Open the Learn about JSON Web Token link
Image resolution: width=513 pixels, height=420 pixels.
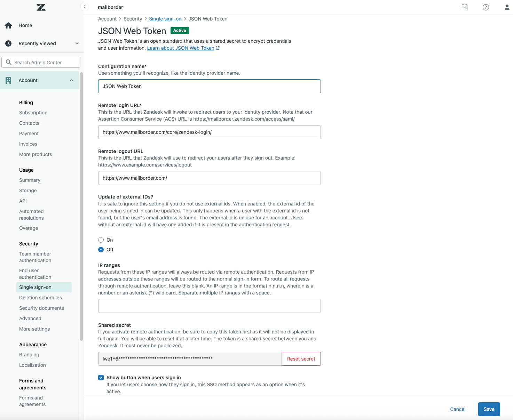(181, 48)
